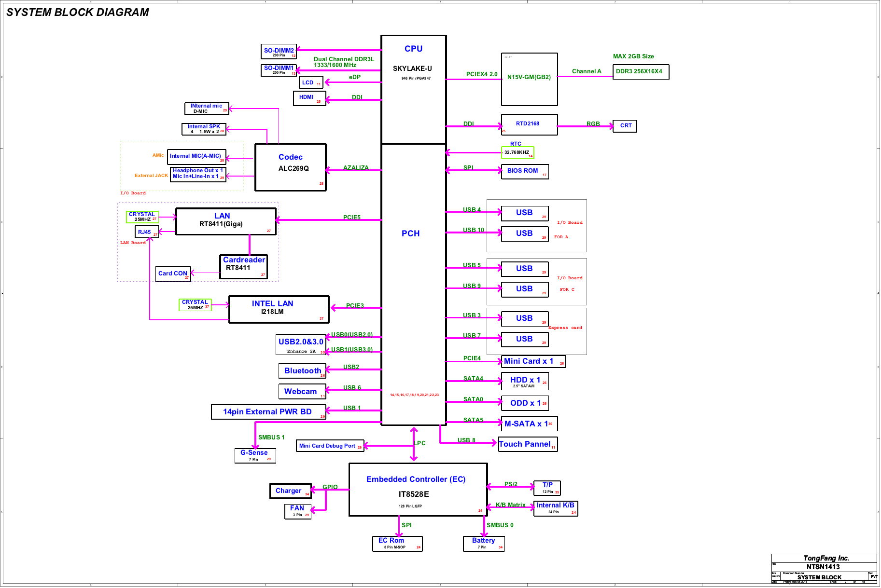The image size is (881, 588).
Task: Click the USB2.0&3.0 Enhance block
Action: click(x=301, y=344)
